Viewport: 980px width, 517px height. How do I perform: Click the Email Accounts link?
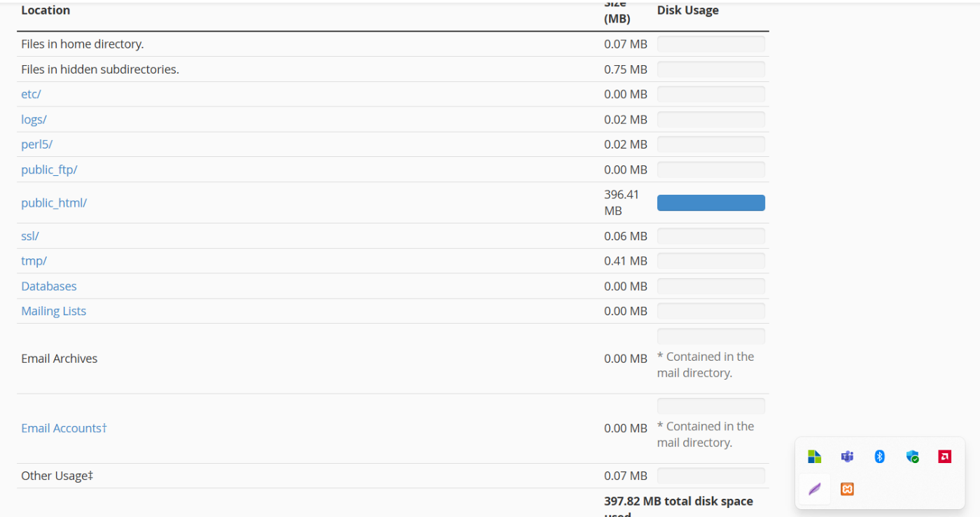64,428
